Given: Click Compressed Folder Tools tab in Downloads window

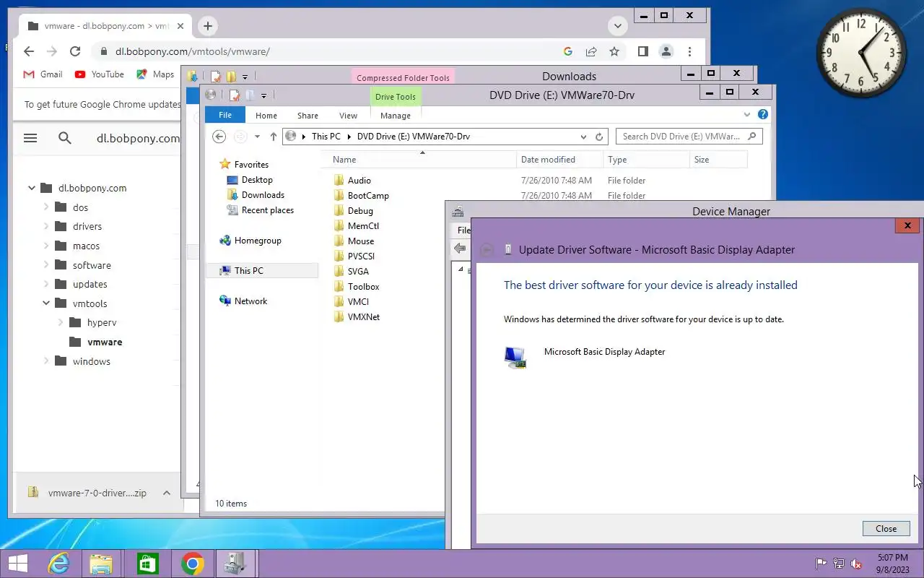Looking at the screenshot, I should tap(403, 77).
